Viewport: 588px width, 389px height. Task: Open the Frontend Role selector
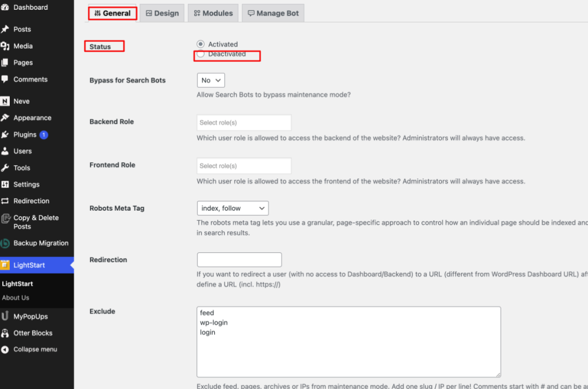tap(243, 166)
